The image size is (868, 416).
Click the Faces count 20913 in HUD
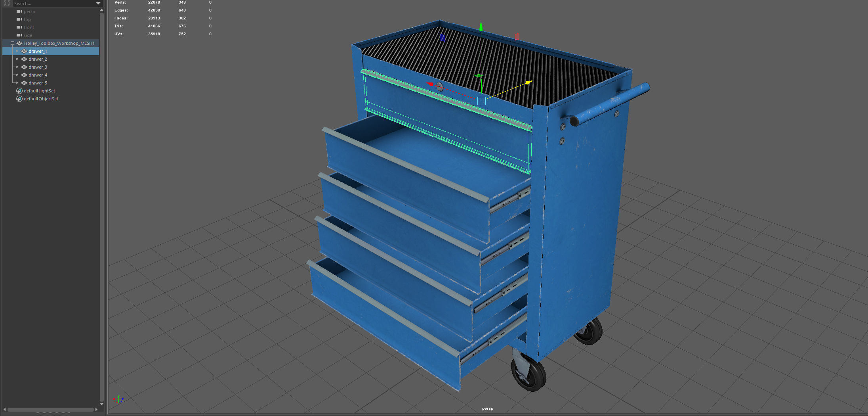pyautogui.click(x=154, y=18)
